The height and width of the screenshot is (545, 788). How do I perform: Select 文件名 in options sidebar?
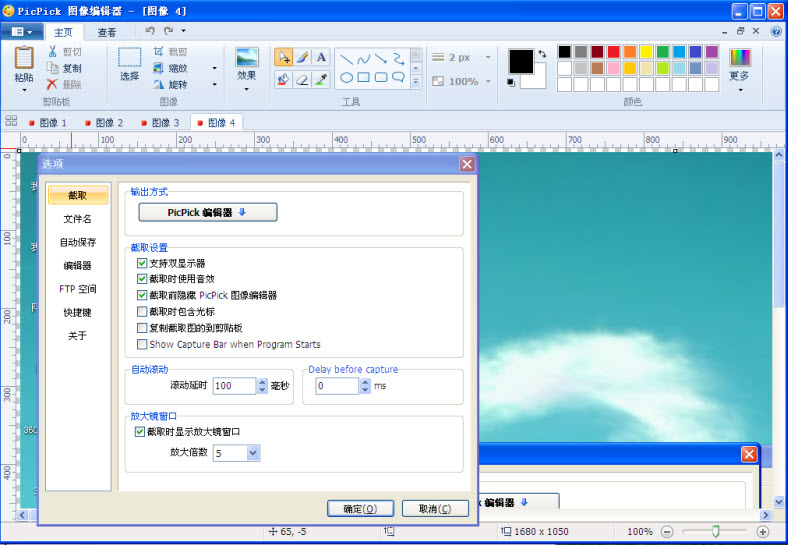click(x=78, y=219)
